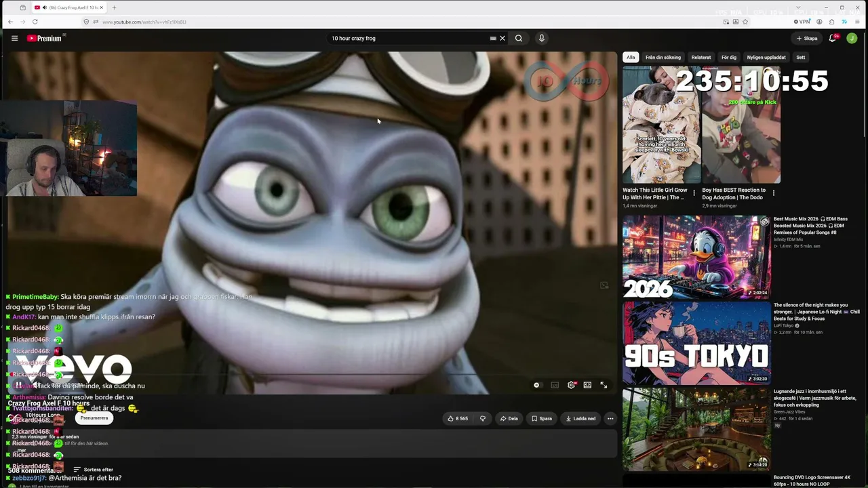This screenshot has height=488, width=868.
Task: Select the browser address bar URL
Action: pyautogui.click(x=144, y=22)
